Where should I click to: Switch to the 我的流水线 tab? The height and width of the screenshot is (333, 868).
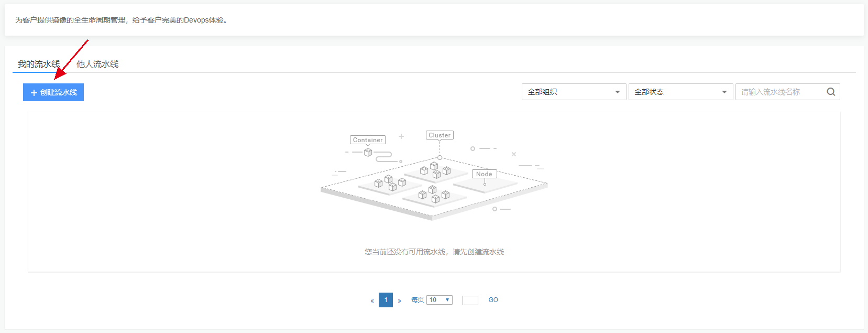point(39,64)
